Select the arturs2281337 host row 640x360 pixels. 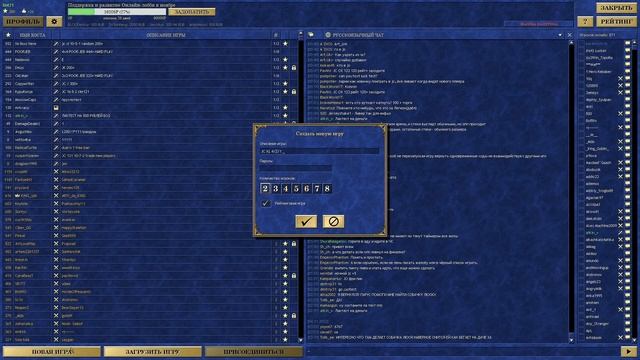(x=150, y=251)
